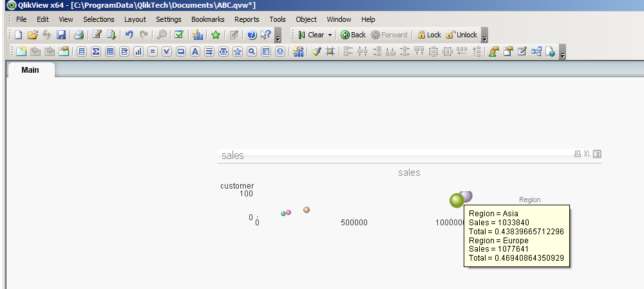Create a Button object
Viewport: 644px width, 289px height.
[x=181, y=51]
